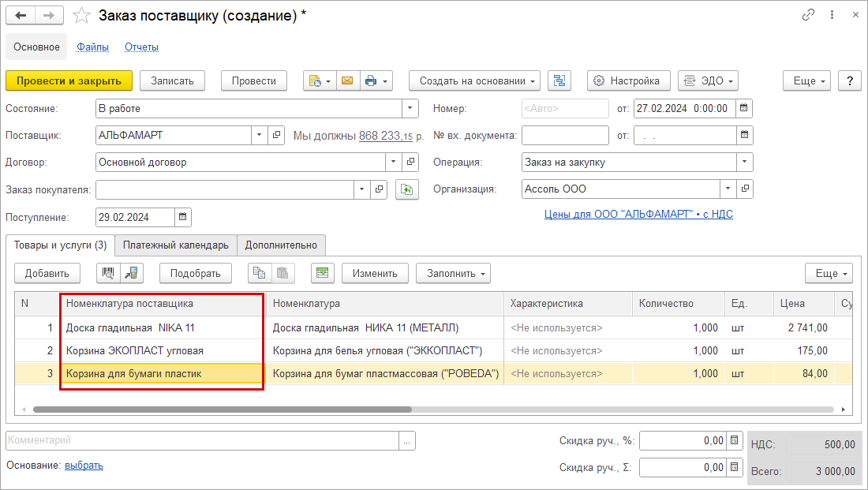Open the Цены для ООО АЛЬФАМАРТ link

click(x=638, y=214)
